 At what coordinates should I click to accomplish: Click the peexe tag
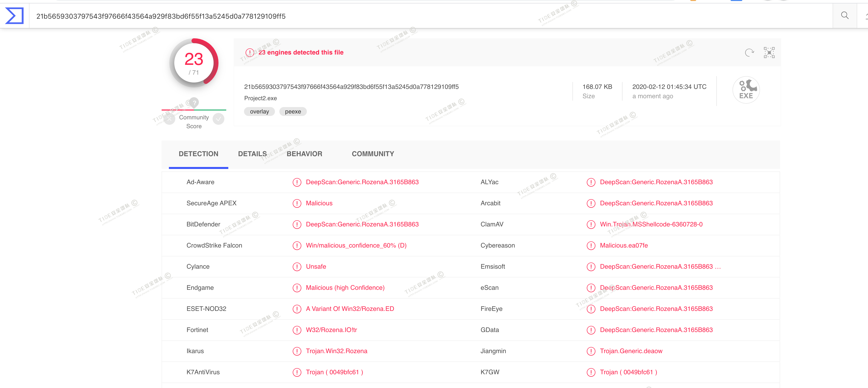click(293, 111)
